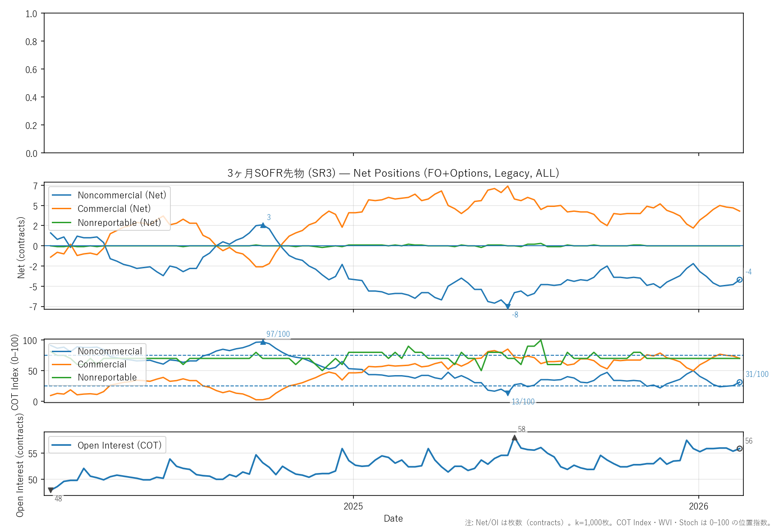Click the 2025 x-axis tick label
This screenshot has width=779, height=532.
pyautogui.click(x=353, y=506)
